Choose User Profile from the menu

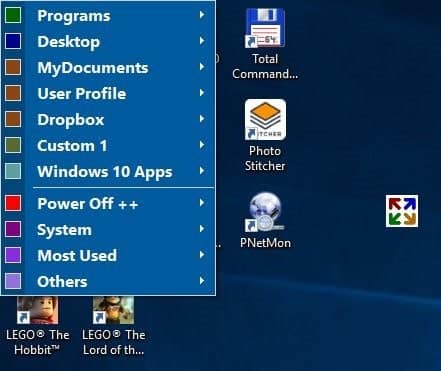(108, 93)
